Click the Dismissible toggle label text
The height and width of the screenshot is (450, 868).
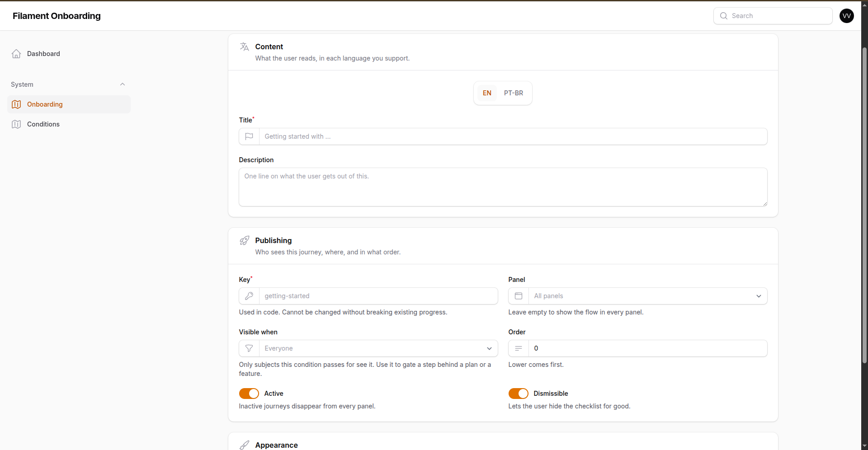pos(551,394)
